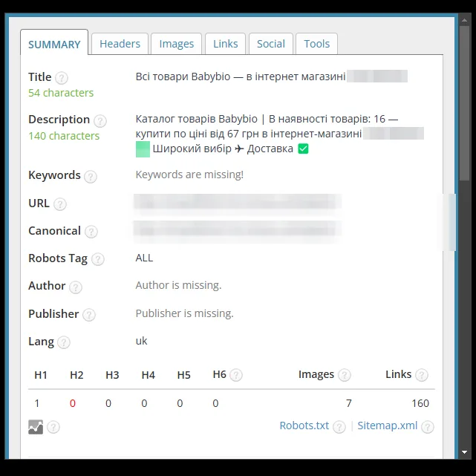Click the Images count value 7
The width and height of the screenshot is (476, 476).
[349, 403]
